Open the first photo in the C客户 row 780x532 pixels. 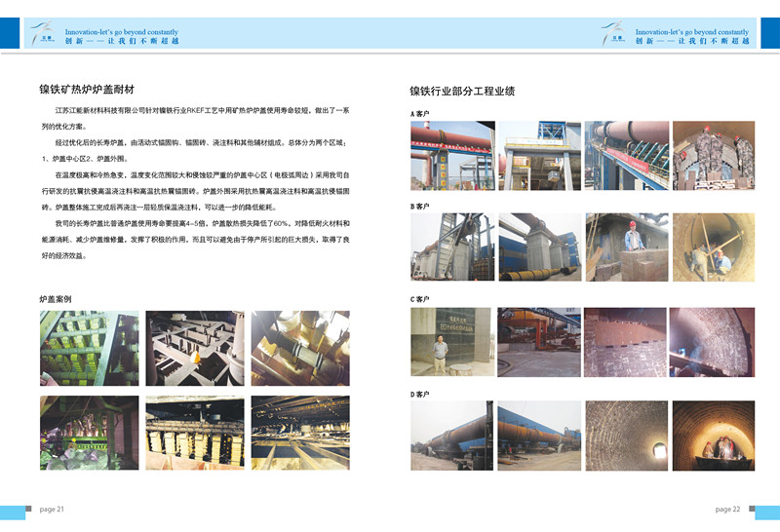[x=452, y=342]
